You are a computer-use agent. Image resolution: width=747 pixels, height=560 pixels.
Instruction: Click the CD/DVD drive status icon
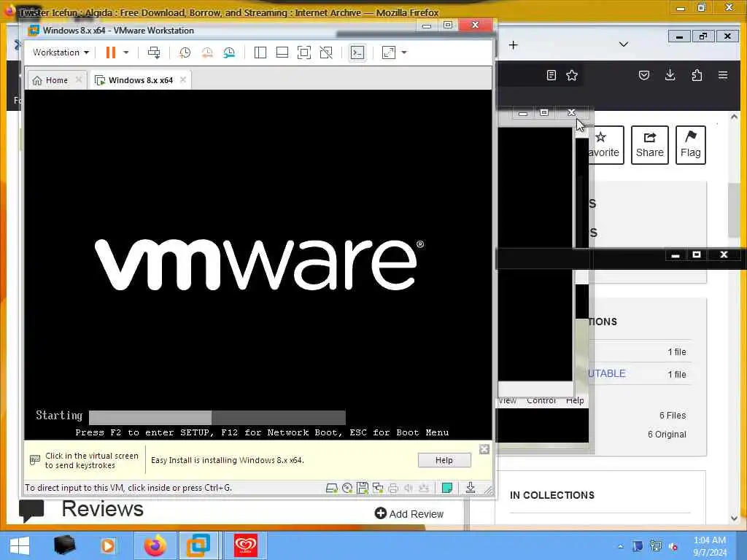pos(347,488)
